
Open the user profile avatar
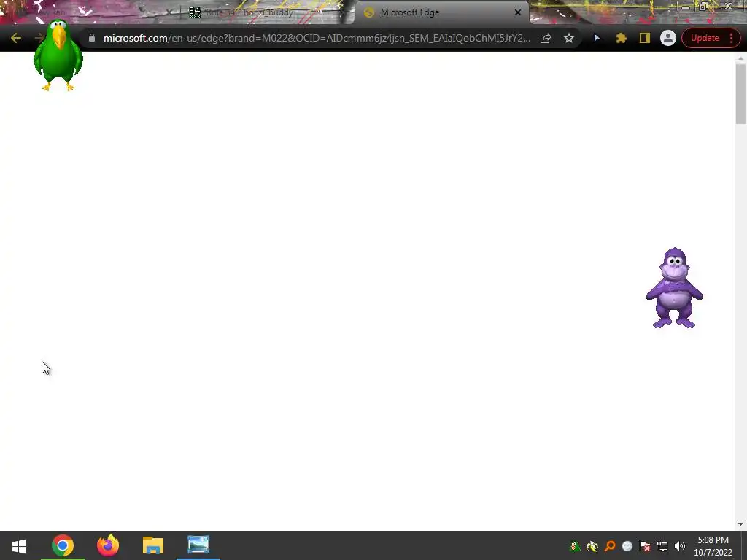[668, 38]
